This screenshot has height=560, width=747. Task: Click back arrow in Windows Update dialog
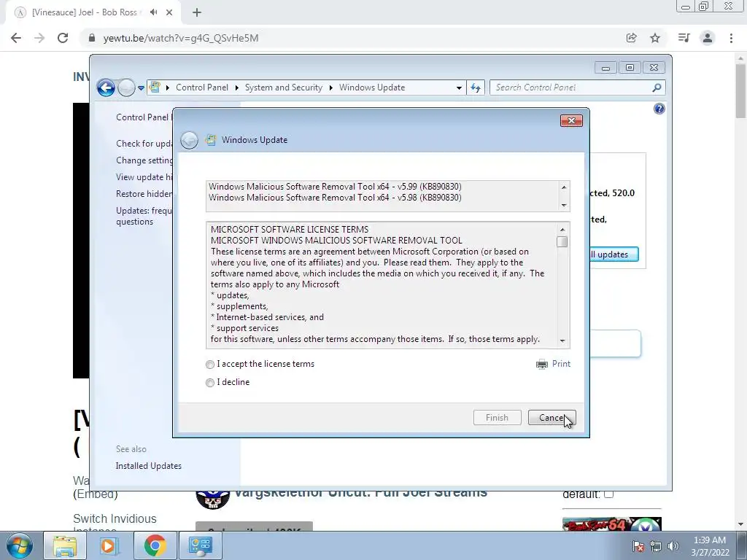click(189, 140)
